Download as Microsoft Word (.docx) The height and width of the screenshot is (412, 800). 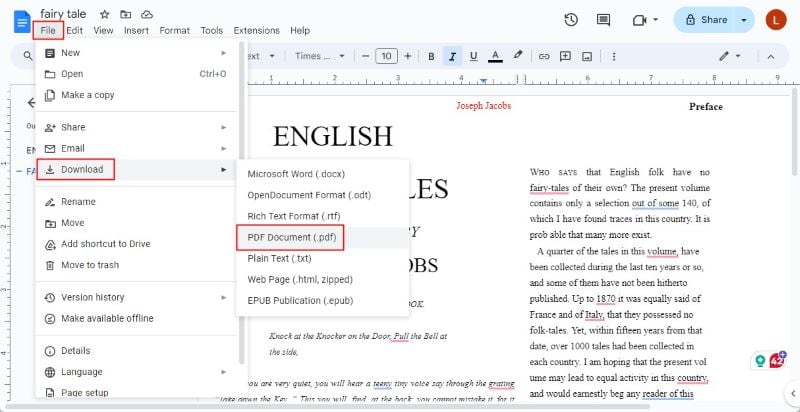coord(322,174)
